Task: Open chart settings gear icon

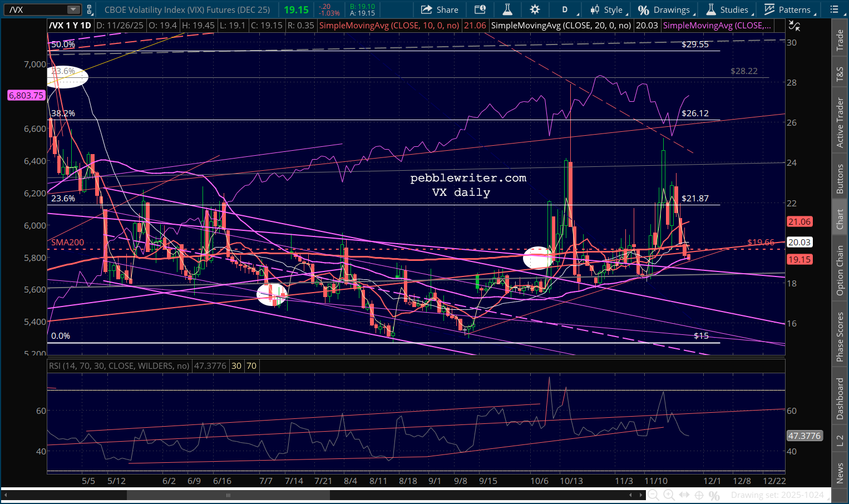Action: [535, 9]
